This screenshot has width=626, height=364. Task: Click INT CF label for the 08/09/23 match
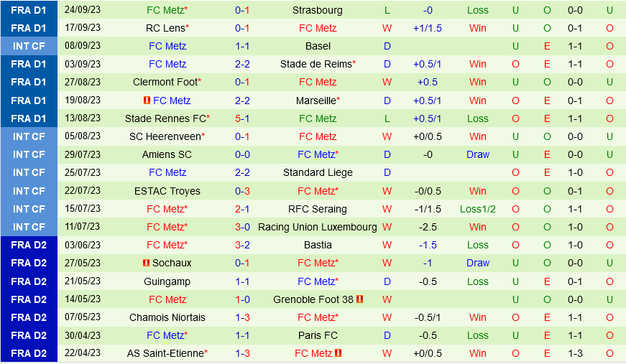(x=29, y=46)
